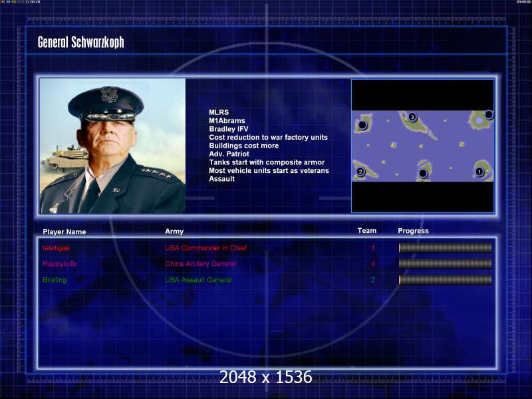Click the "Bradley IFV" ability line

(229, 129)
